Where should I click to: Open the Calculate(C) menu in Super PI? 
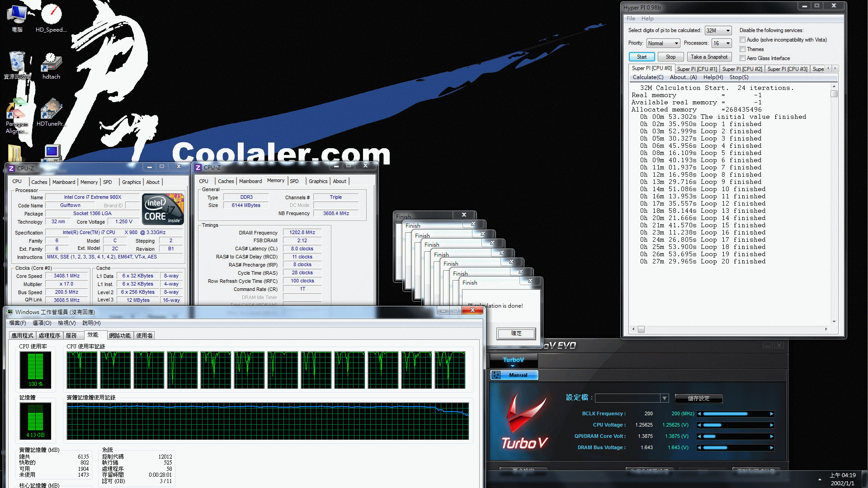tap(648, 77)
